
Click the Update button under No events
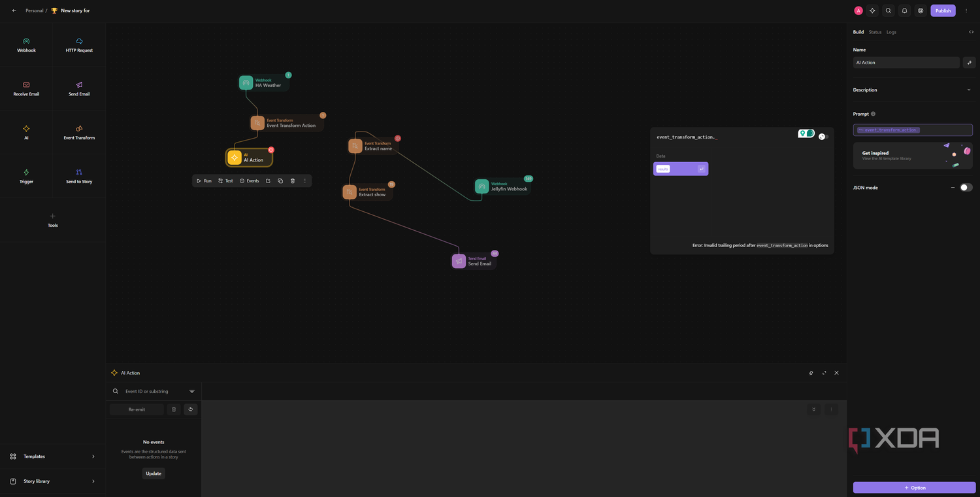click(154, 473)
